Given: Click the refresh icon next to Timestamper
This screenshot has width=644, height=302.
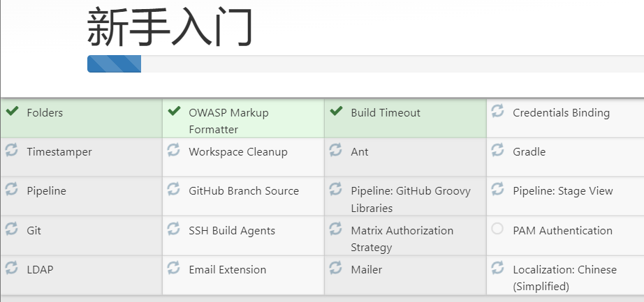Looking at the screenshot, I should 11,150.
